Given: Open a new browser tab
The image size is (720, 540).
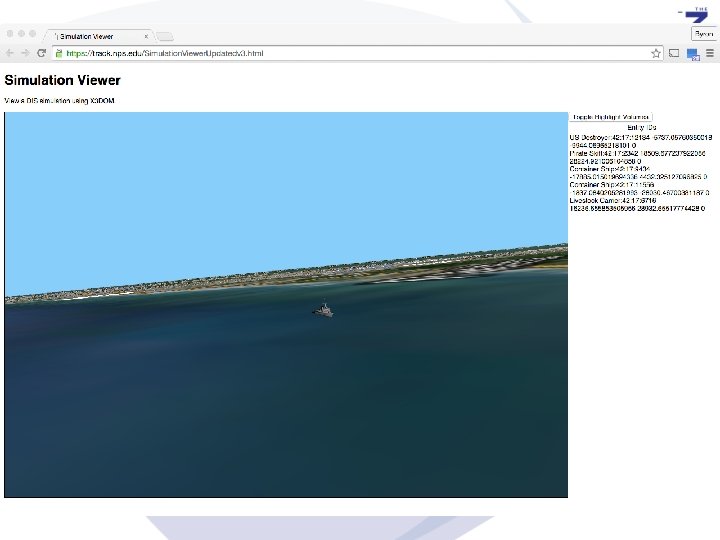Looking at the screenshot, I should [x=164, y=37].
